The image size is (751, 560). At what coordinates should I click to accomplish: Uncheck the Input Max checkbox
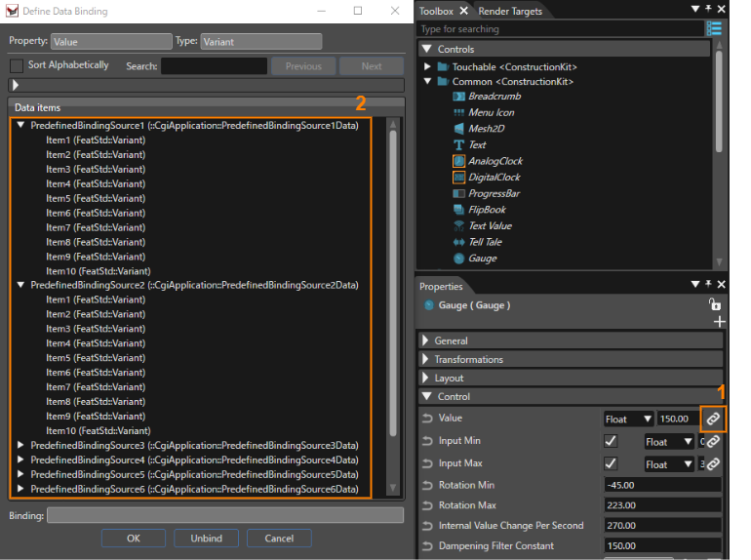coord(611,463)
